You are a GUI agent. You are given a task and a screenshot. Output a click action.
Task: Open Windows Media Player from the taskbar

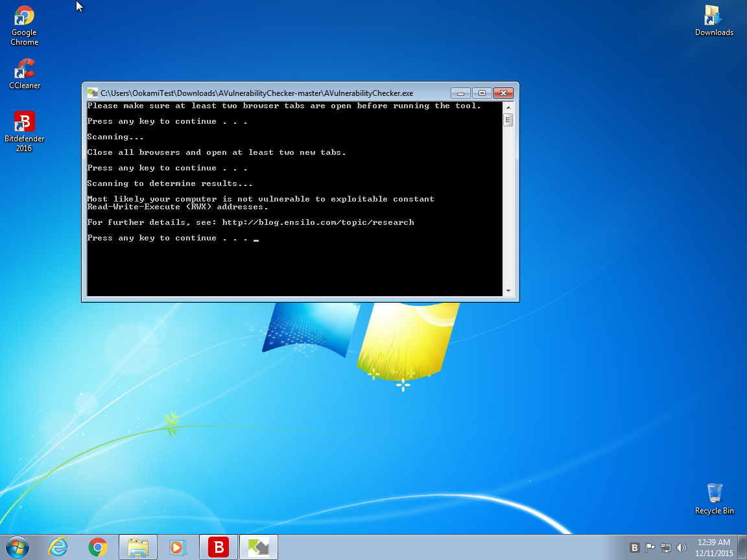(x=178, y=547)
